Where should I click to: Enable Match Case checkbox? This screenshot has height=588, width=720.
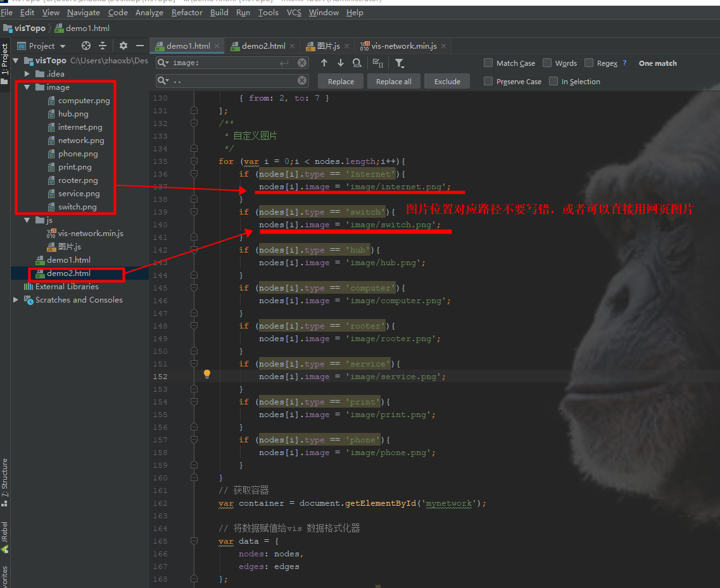488,63
